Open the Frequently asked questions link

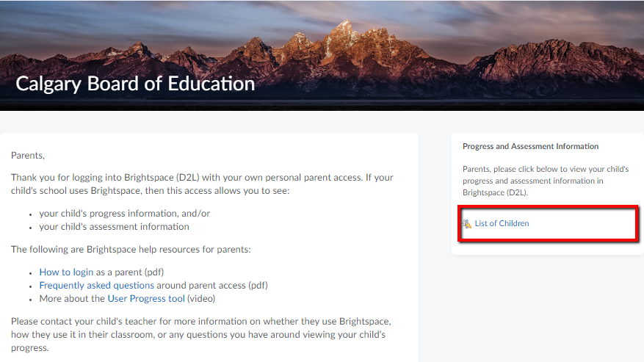point(96,286)
